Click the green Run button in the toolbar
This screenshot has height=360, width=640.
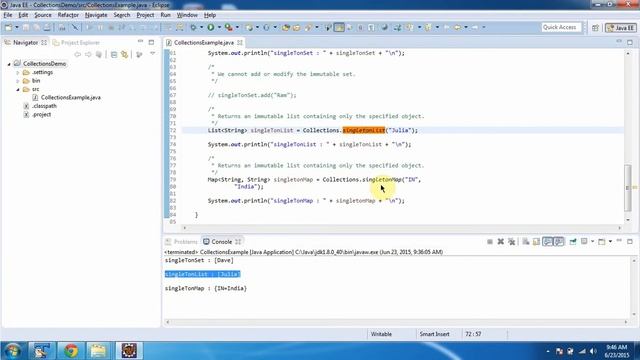pos(211,27)
